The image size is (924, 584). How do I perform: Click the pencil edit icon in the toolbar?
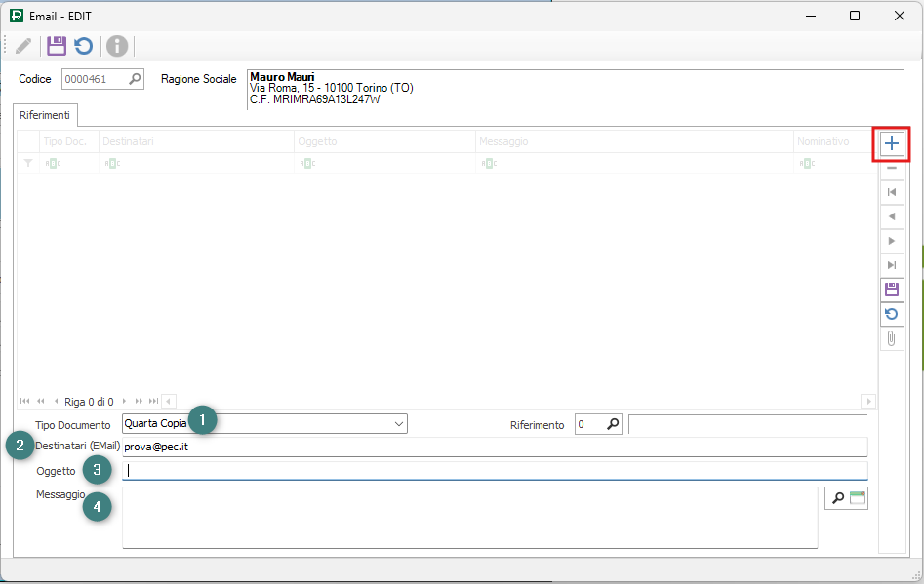point(23,46)
